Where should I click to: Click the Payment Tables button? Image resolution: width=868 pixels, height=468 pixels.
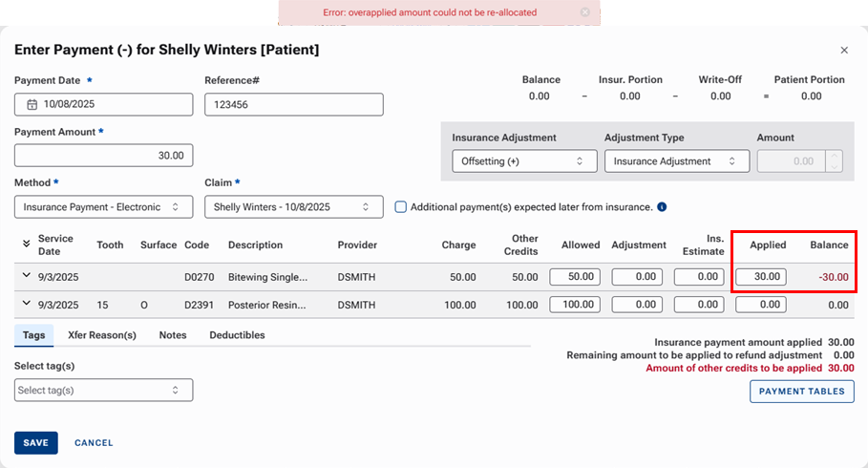click(x=801, y=391)
